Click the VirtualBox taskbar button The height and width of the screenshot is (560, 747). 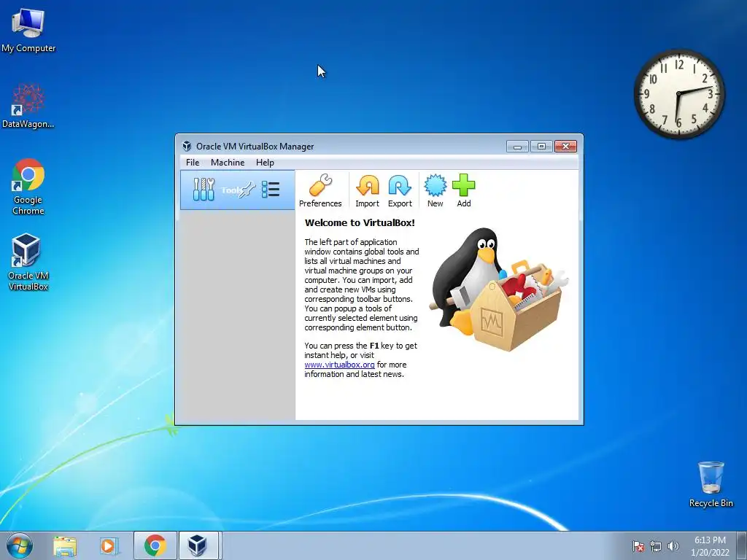[198, 545]
